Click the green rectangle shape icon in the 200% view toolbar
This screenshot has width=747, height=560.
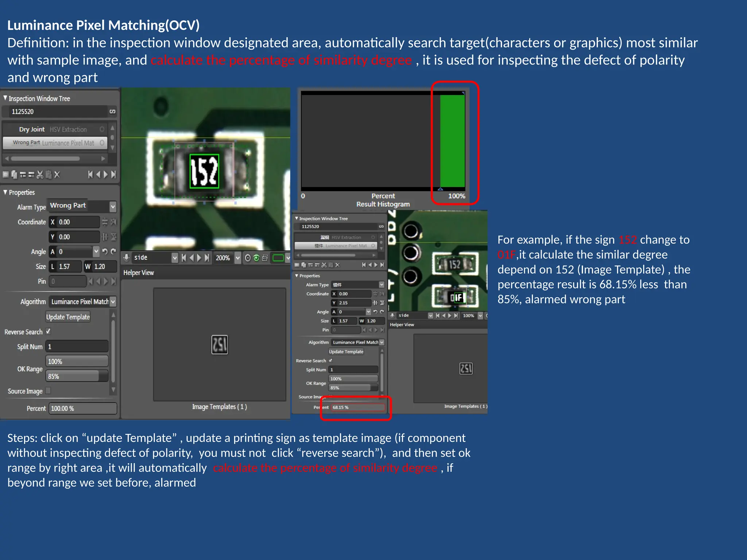point(278,258)
